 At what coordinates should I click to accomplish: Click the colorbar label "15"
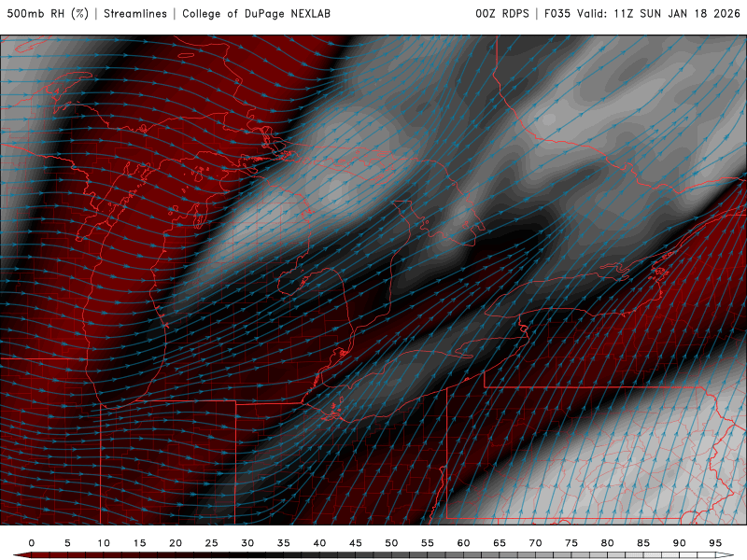click(139, 543)
